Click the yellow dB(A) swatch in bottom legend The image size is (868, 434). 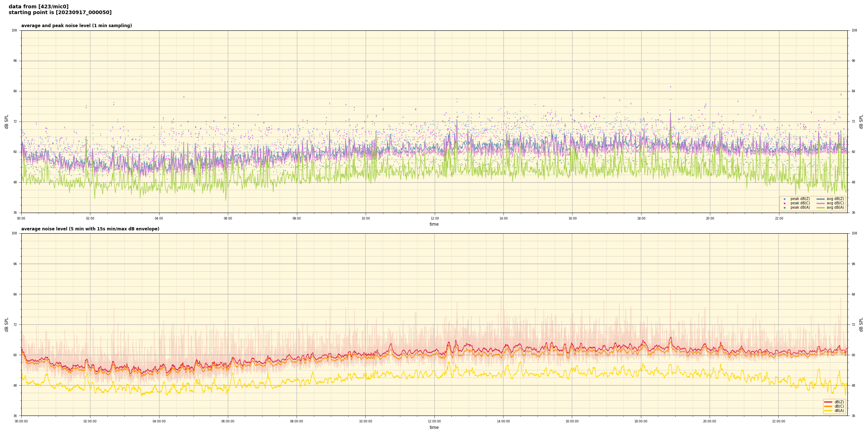828,410
